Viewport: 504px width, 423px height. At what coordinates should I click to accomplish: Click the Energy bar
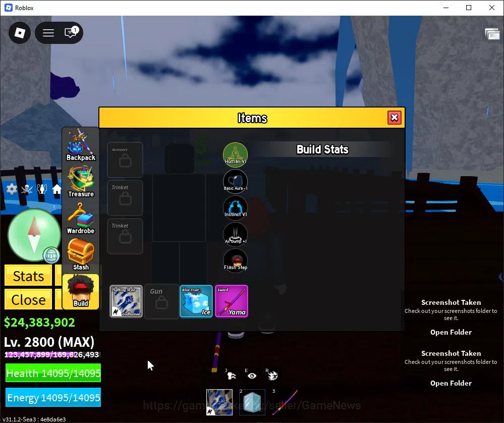click(53, 397)
